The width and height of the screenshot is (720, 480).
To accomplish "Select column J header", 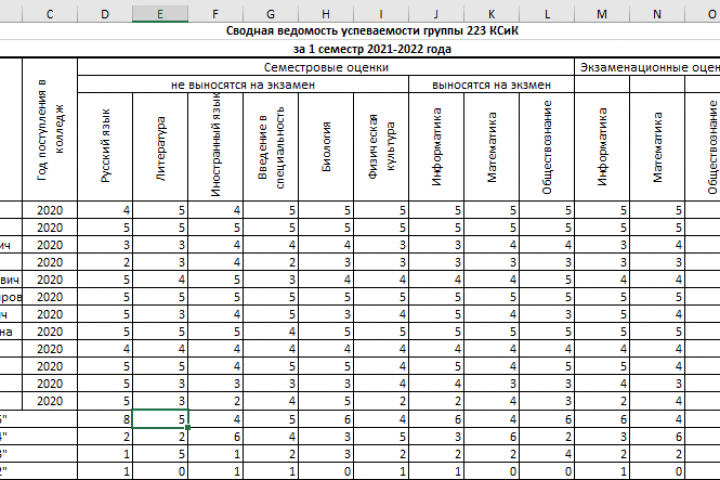I will point(436,14).
